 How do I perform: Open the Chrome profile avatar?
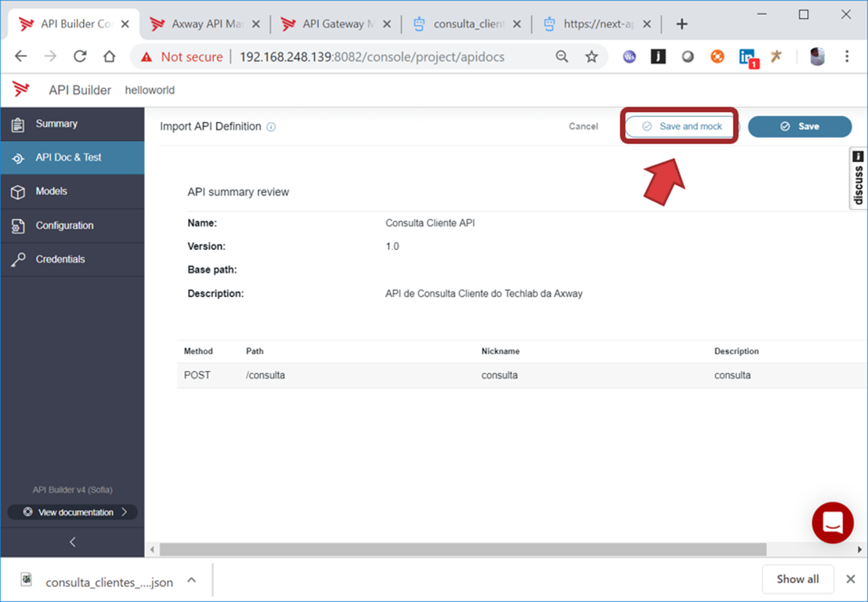point(817,56)
